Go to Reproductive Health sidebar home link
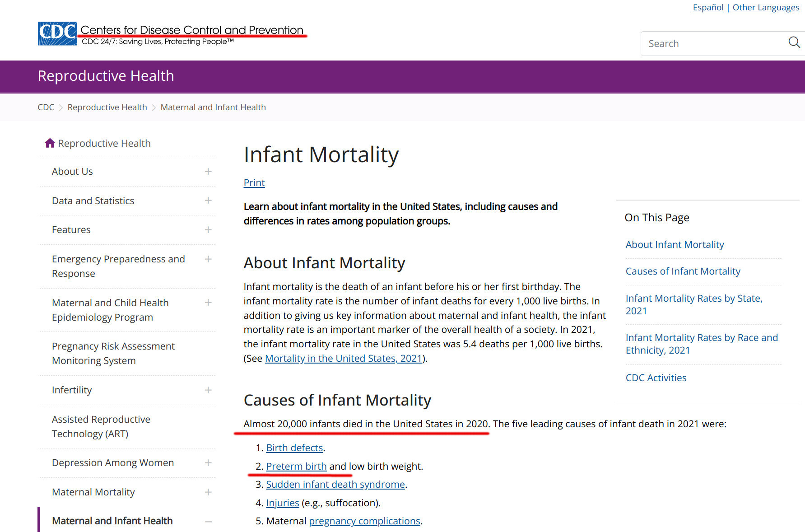Image resolution: width=805 pixels, height=532 pixels. coord(104,143)
